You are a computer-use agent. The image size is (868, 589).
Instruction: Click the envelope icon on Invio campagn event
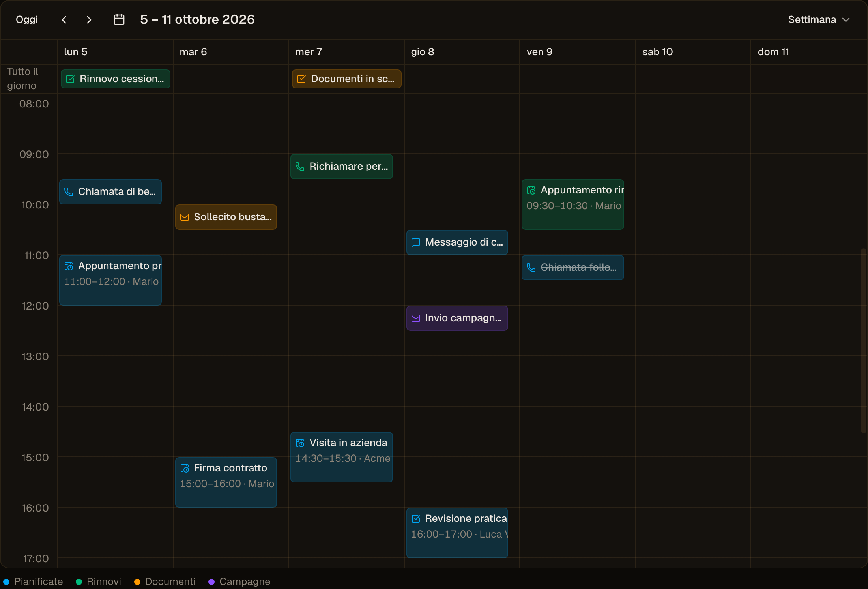pos(416,318)
